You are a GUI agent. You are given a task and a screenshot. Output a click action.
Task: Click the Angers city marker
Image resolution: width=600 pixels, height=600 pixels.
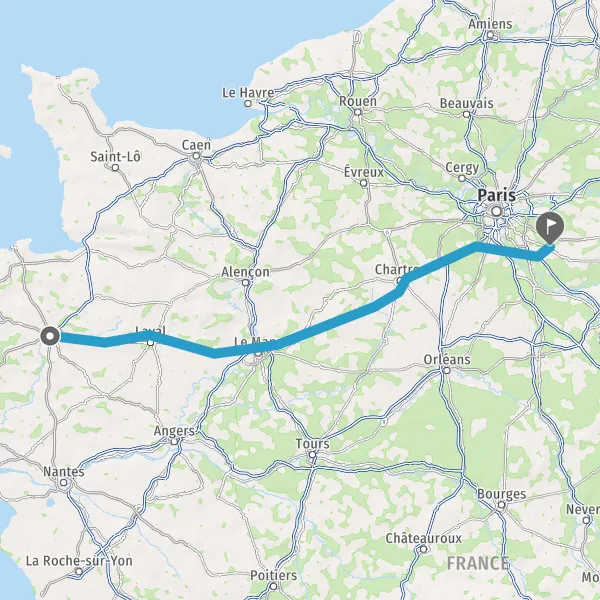pyautogui.click(x=174, y=442)
